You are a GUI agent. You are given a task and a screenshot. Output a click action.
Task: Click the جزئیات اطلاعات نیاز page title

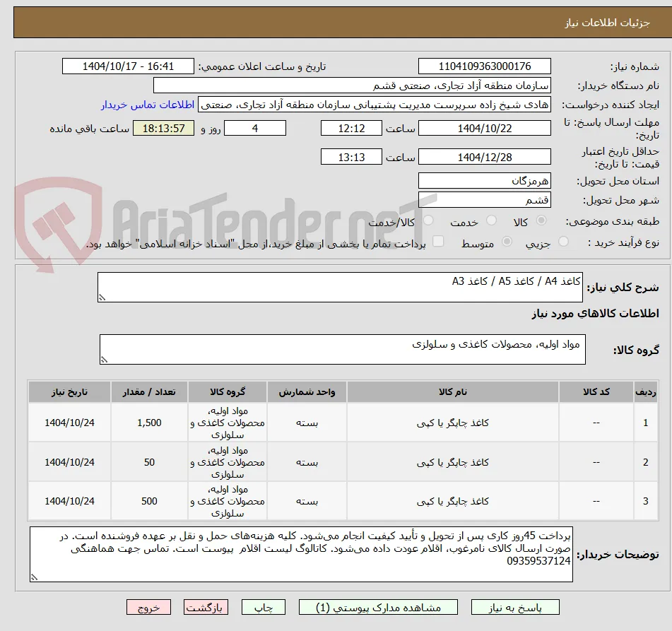coord(607,23)
